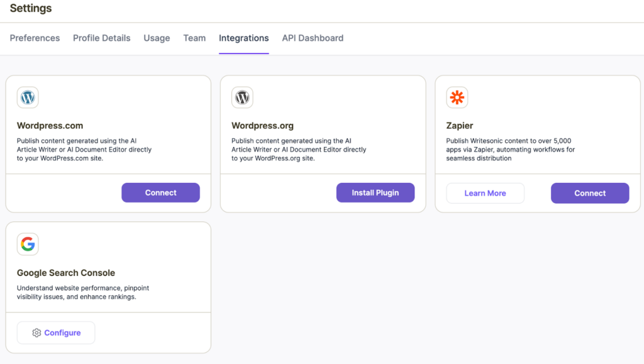Click the Zapier asterisk logo icon
Viewport: 644px width, 364px height.
coord(457,97)
